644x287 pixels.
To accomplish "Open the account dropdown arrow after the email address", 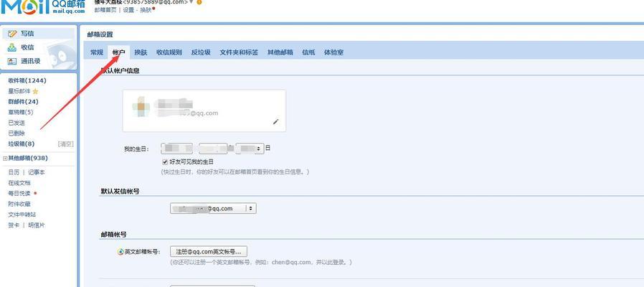I will (x=191, y=2).
